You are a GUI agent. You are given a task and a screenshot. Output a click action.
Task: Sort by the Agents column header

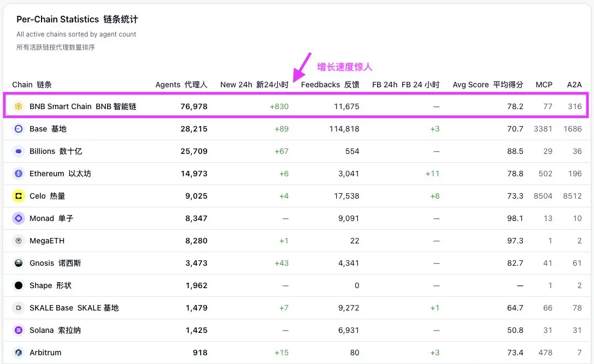click(181, 85)
